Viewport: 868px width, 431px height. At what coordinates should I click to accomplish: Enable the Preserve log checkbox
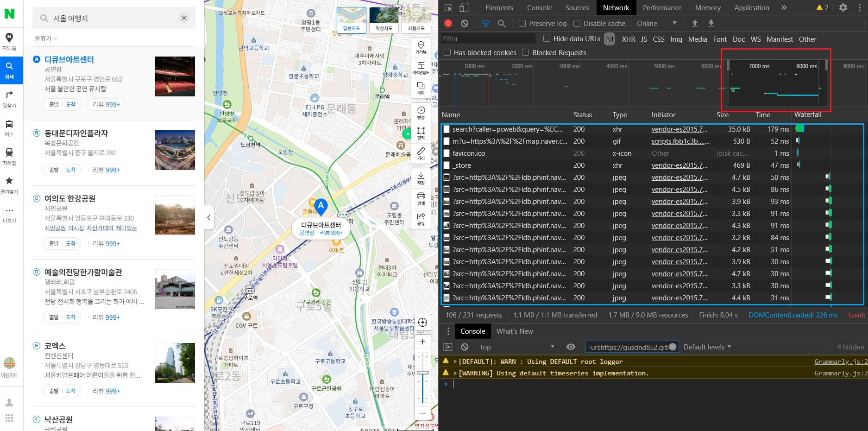[522, 24]
